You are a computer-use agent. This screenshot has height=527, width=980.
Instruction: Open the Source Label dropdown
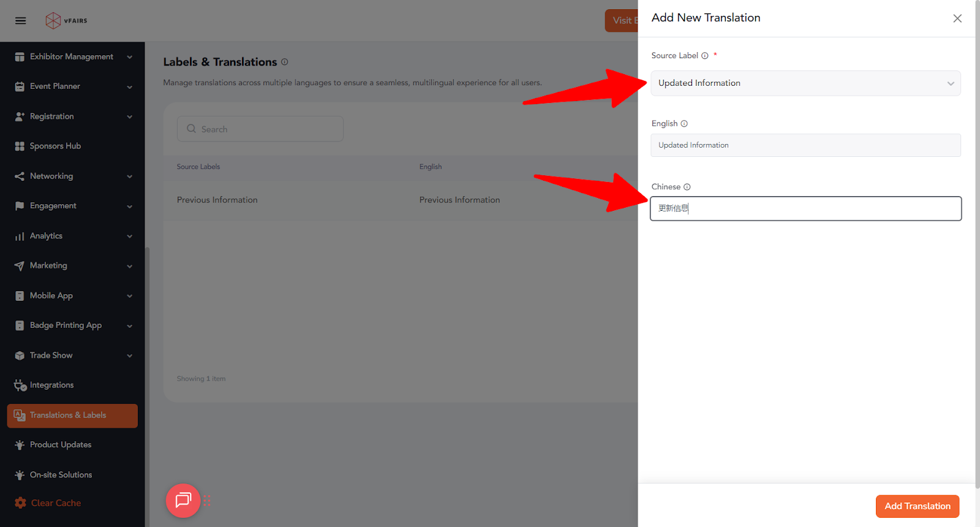pos(805,83)
